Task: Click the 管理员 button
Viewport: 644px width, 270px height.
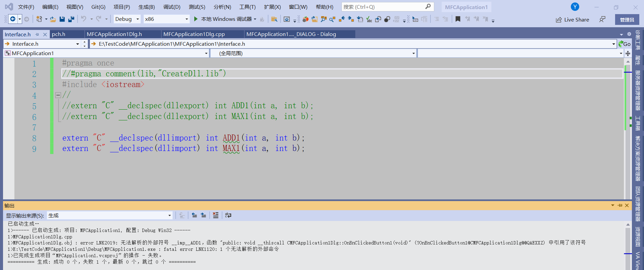Action: pyautogui.click(x=627, y=20)
